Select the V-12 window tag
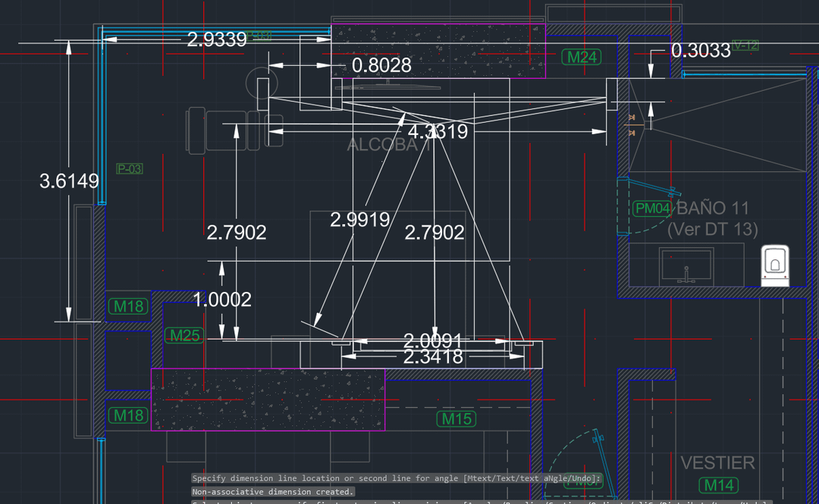The image size is (819, 504). point(745,45)
